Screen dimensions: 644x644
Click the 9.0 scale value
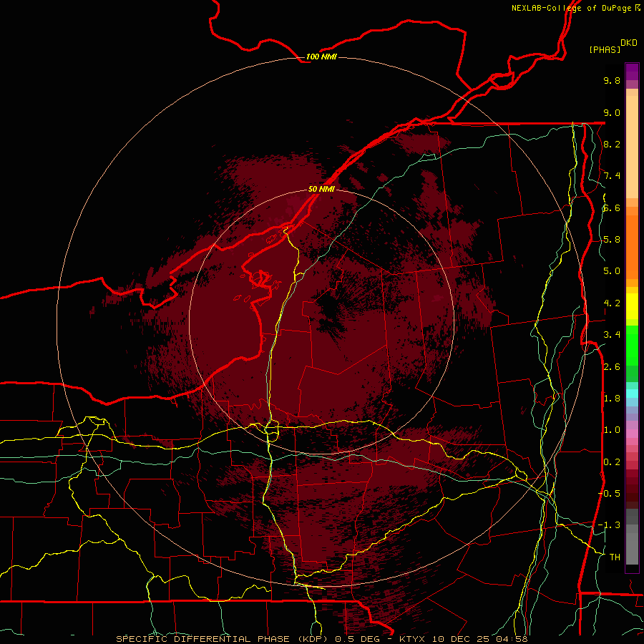[612, 112]
